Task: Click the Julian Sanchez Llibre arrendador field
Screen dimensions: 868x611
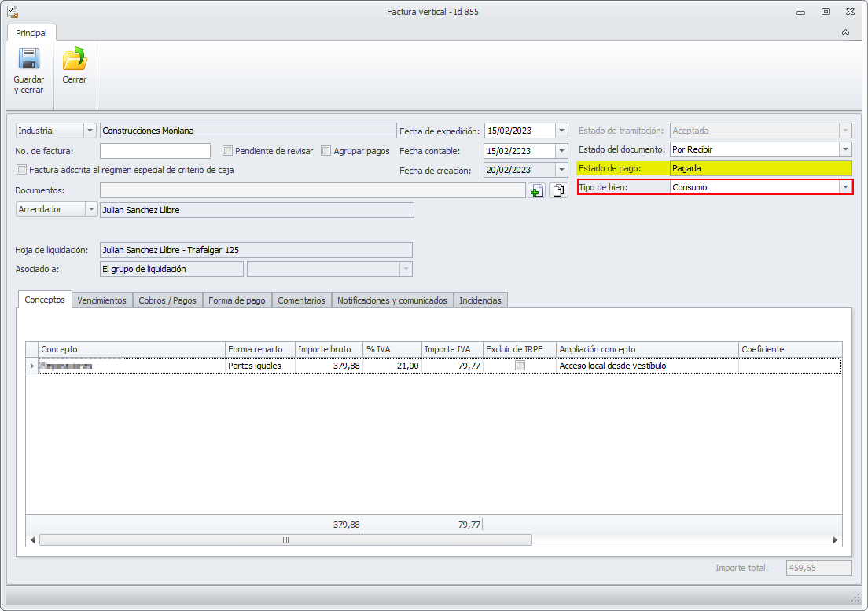Action: pos(257,210)
